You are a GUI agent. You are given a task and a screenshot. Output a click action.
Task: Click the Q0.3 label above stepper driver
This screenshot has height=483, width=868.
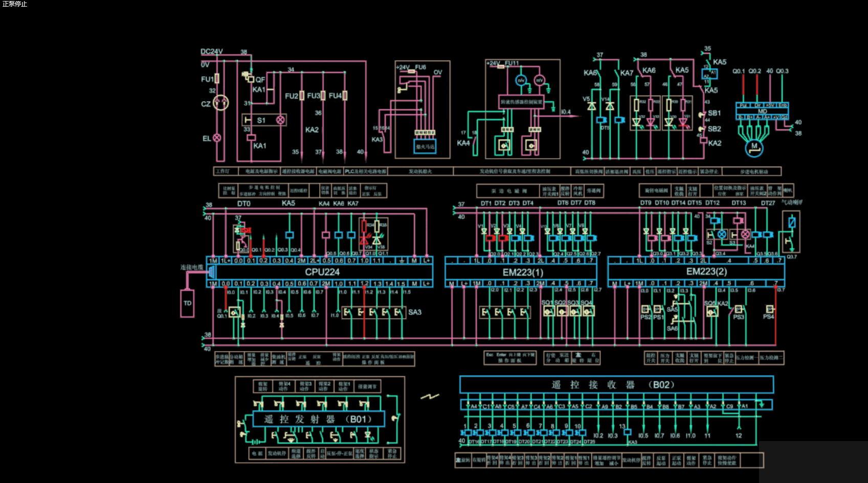[782, 71]
